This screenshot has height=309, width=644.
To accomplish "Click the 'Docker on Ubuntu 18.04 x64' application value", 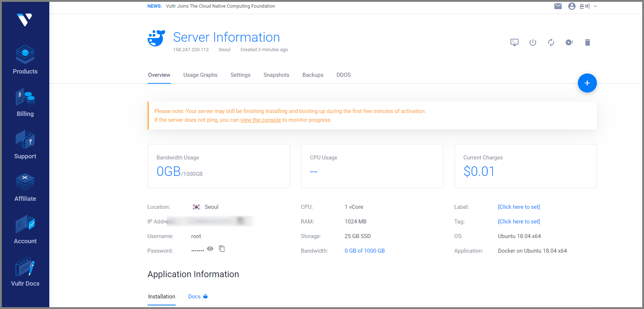I will coord(532,251).
